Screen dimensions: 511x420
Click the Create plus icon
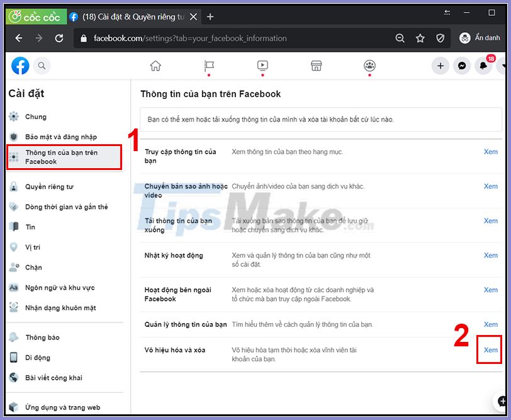441,65
